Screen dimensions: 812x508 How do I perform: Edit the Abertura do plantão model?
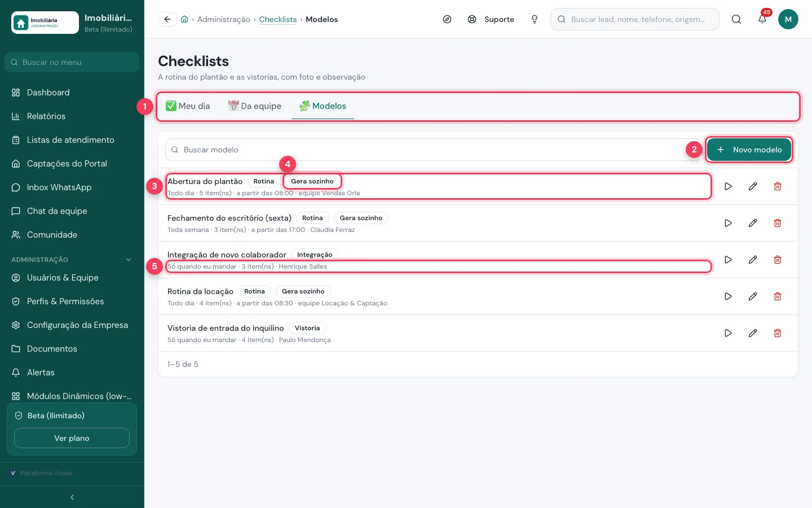tap(753, 186)
